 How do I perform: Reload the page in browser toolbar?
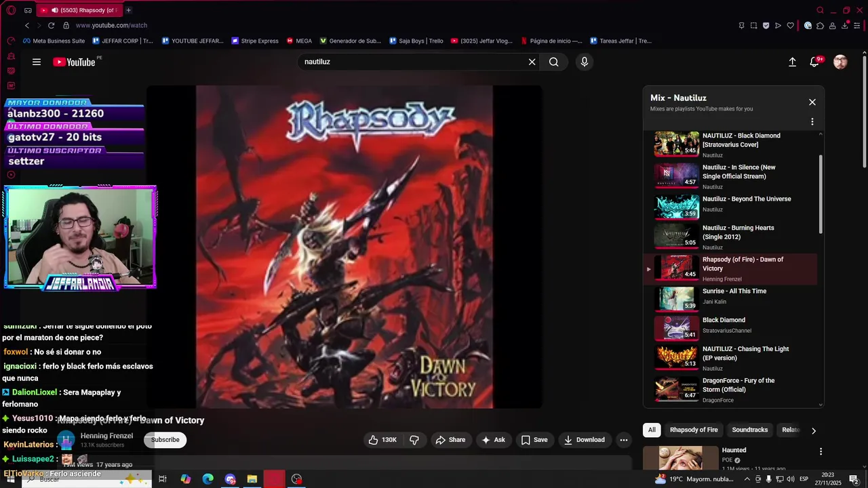[51, 25]
